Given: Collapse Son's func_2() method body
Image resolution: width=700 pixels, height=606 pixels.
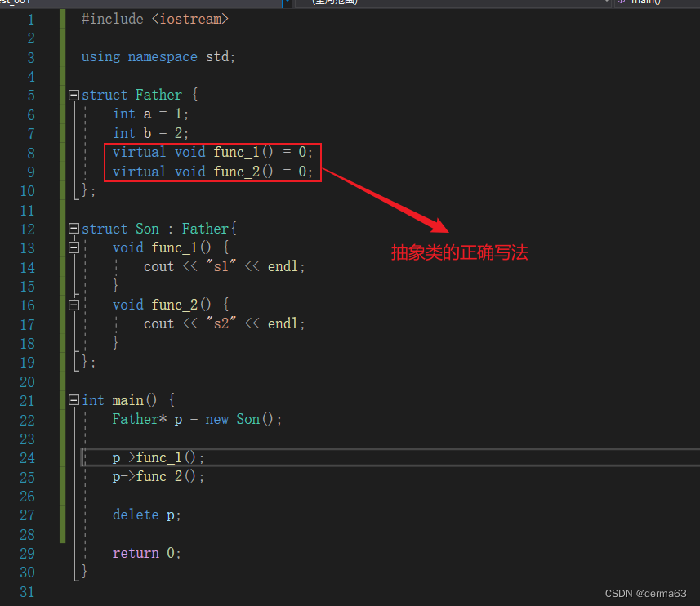Looking at the screenshot, I should [x=74, y=305].
